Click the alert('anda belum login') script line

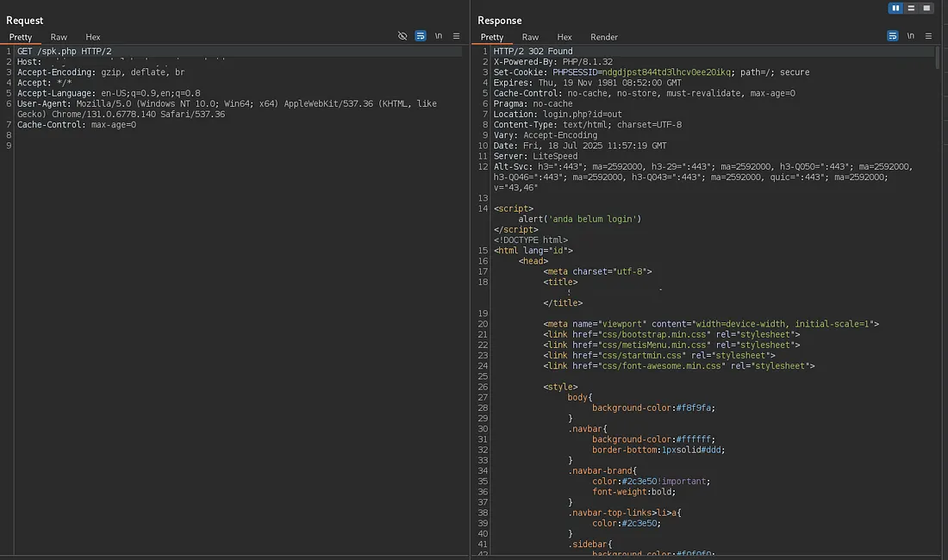[580, 219]
